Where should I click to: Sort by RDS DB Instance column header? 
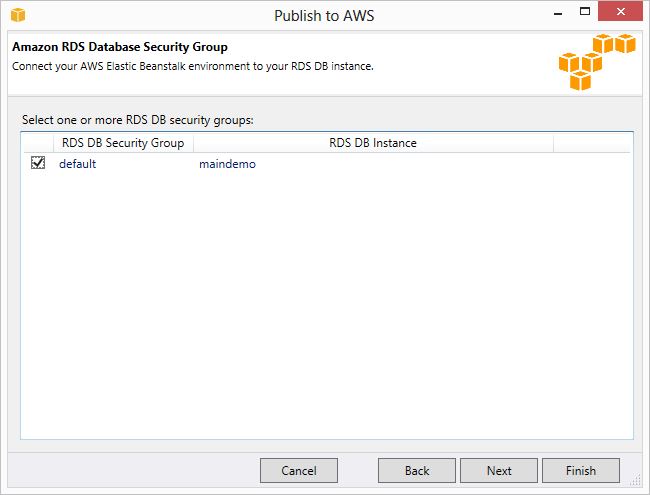[x=373, y=143]
